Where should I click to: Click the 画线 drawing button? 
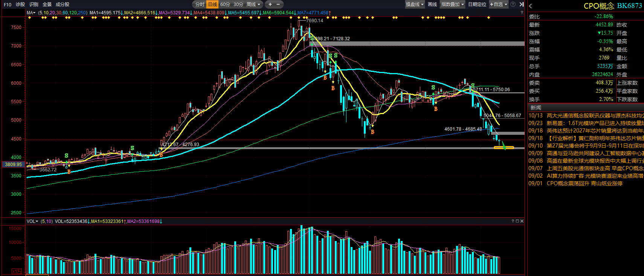tap(432, 5)
